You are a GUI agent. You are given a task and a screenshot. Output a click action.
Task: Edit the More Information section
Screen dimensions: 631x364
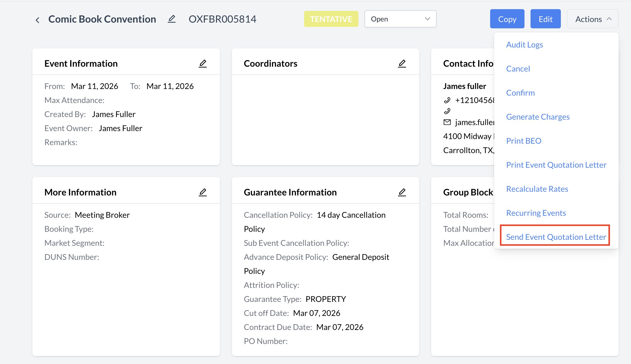pos(203,192)
